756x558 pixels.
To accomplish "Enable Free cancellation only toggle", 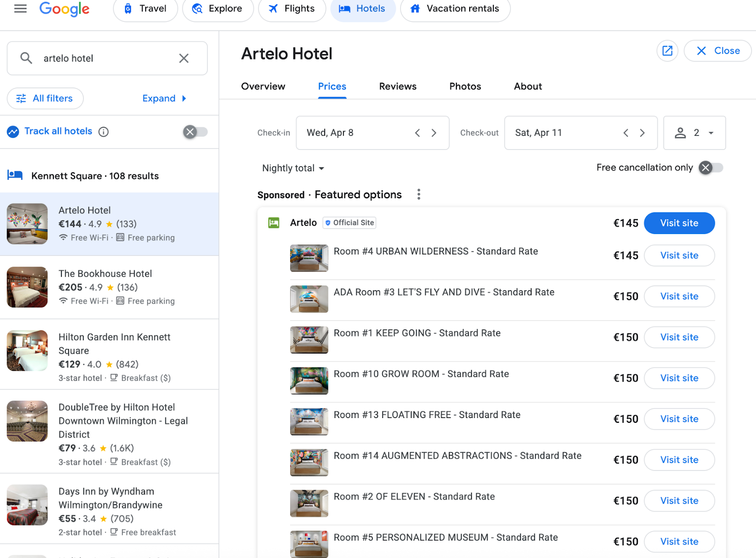I will click(711, 168).
